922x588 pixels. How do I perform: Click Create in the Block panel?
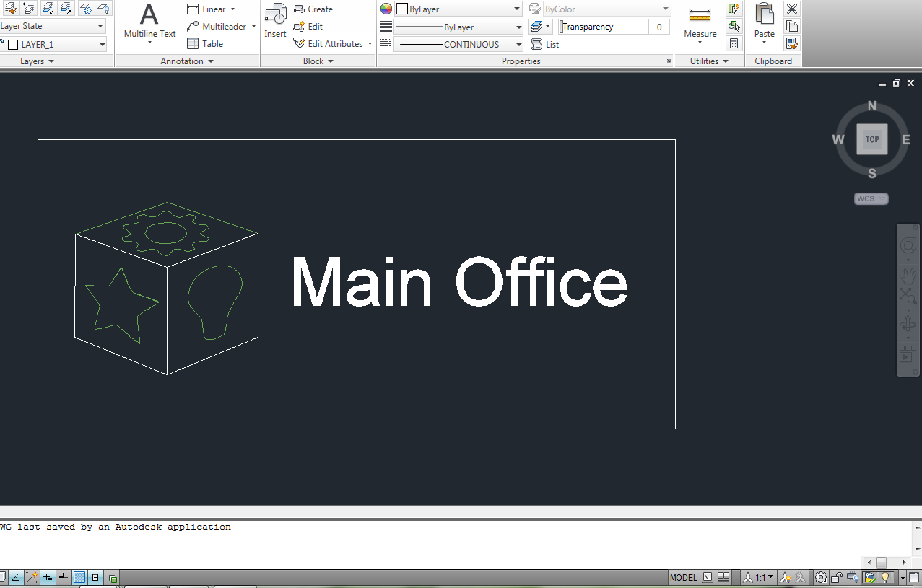[x=313, y=9]
